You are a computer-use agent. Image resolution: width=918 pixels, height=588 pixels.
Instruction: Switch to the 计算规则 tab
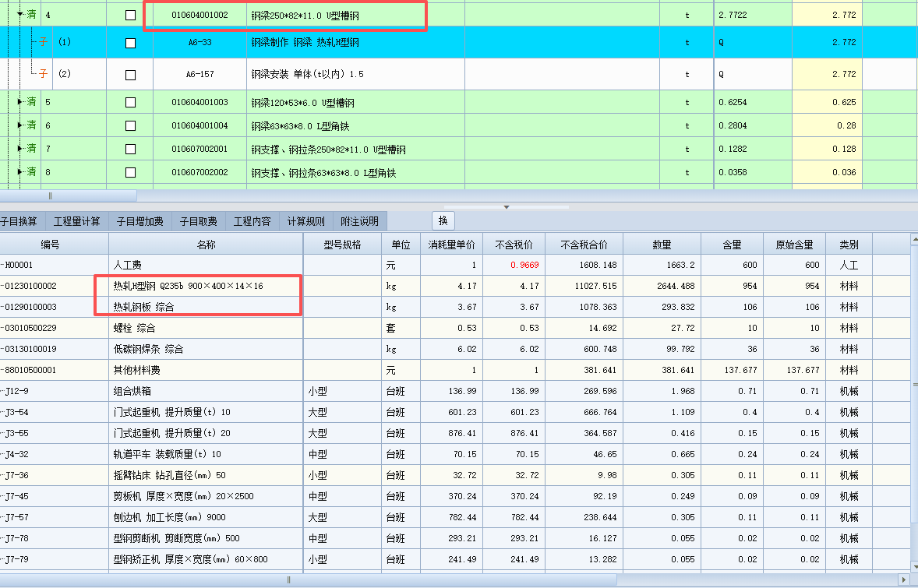click(306, 221)
